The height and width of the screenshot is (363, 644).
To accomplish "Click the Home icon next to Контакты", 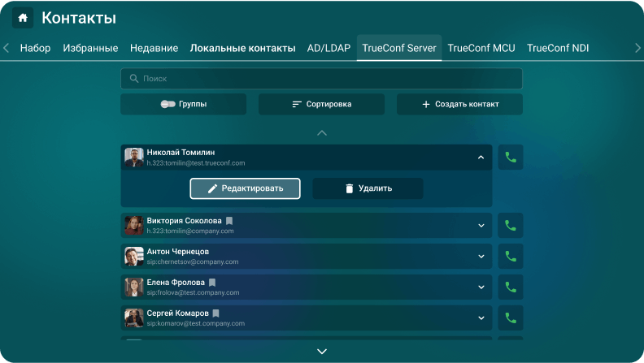I will click(23, 18).
